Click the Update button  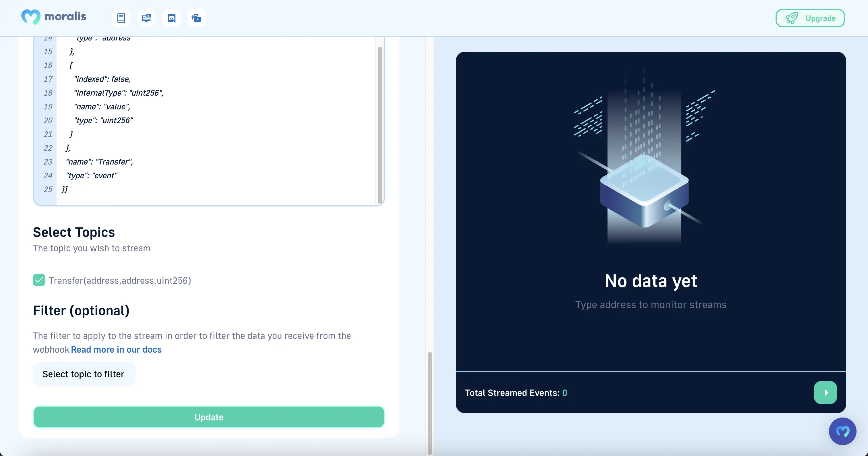coord(209,417)
